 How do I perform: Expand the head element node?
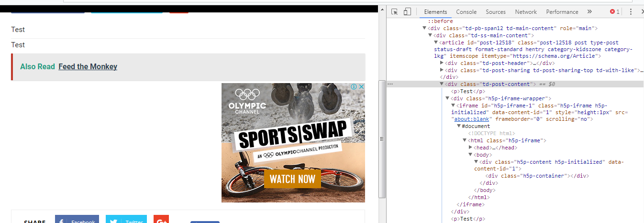pyautogui.click(x=470, y=148)
